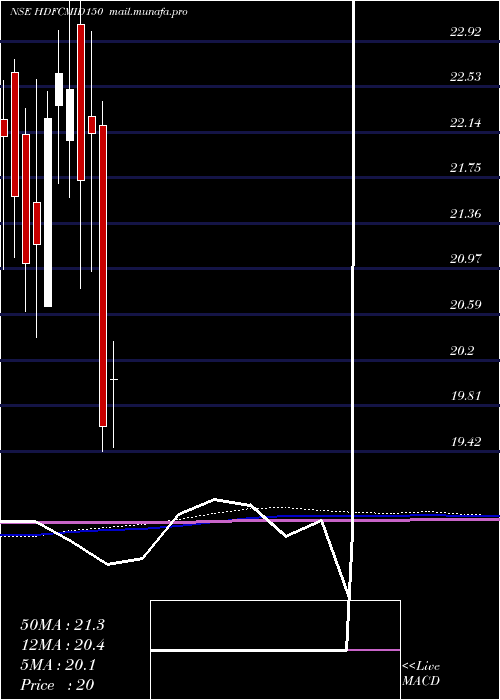Select the 22.53 price level label
The image size is (500, 700).
[x=466, y=77]
